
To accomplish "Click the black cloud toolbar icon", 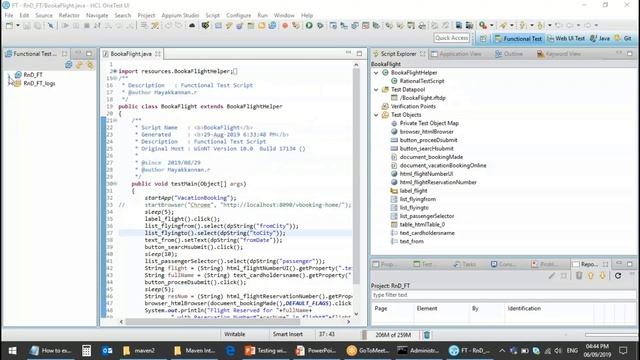I will [192, 25].
